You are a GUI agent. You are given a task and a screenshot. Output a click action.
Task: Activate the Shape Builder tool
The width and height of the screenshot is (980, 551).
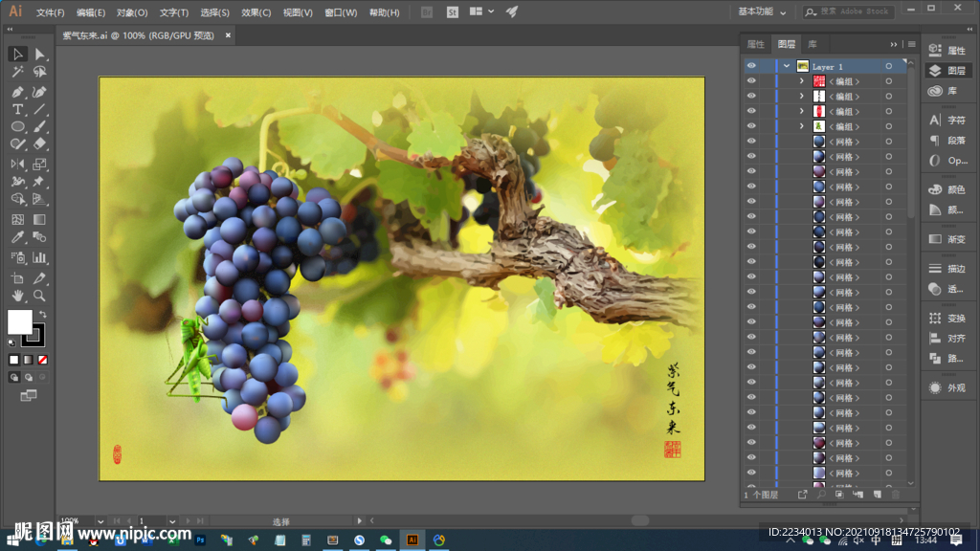tap(17, 199)
